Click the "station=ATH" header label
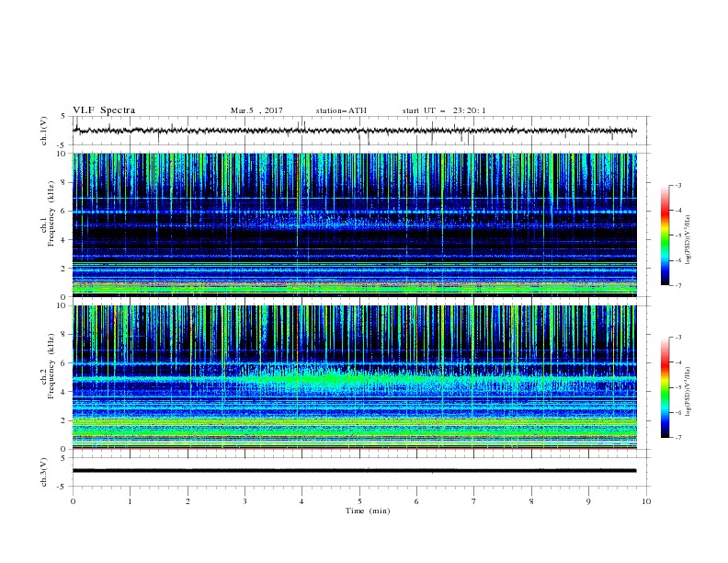 pyautogui.click(x=341, y=110)
